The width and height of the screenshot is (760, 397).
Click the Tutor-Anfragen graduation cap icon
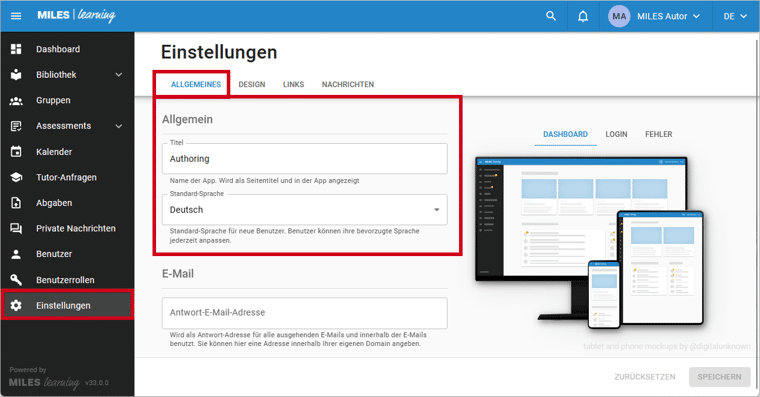click(x=16, y=177)
